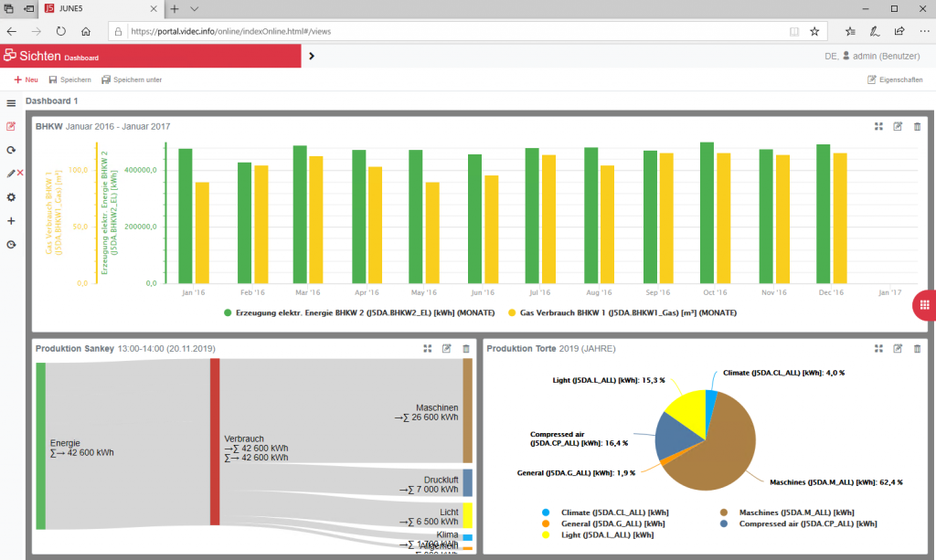Screen dimensions: 936x560
Task: Open Eigenschaften properties link
Action: (x=894, y=79)
